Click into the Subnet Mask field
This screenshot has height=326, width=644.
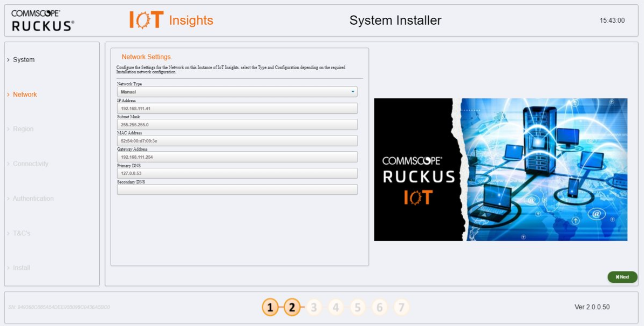pyautogui.click(x=237, y=124)
